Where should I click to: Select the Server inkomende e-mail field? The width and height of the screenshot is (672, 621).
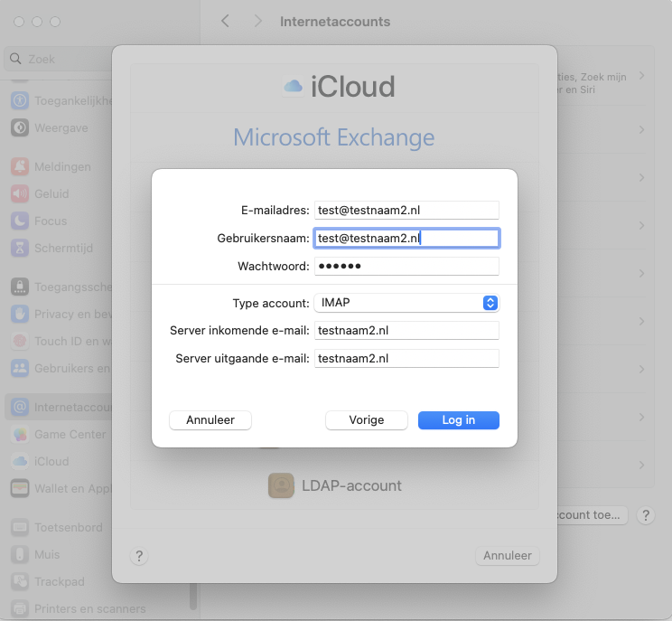[406, 331]
